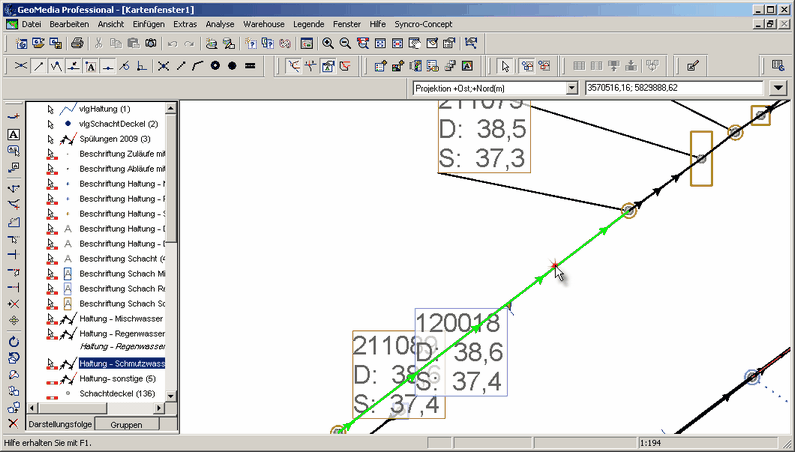
Task: Click the Zoom Out magnifier icon
Action: [345, 44]
